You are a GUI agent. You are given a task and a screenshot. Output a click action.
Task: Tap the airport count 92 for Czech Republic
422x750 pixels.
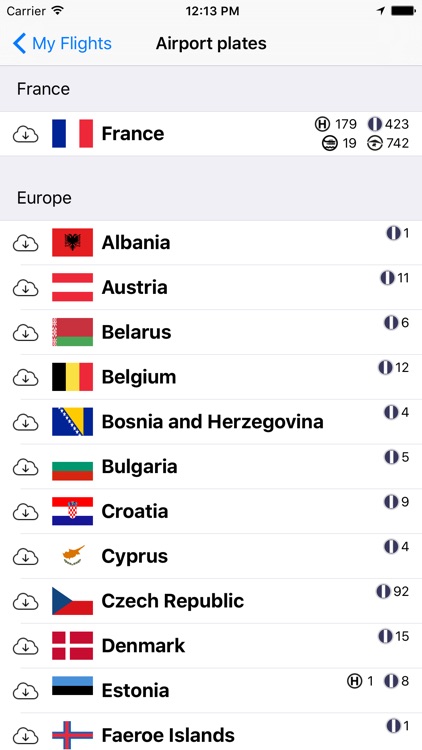tap(401, 592)
